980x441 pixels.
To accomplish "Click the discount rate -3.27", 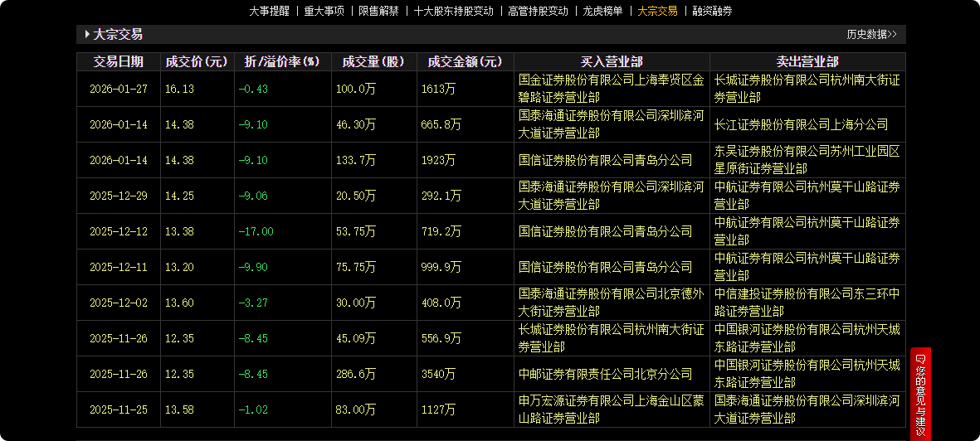I will pos(253,303).
